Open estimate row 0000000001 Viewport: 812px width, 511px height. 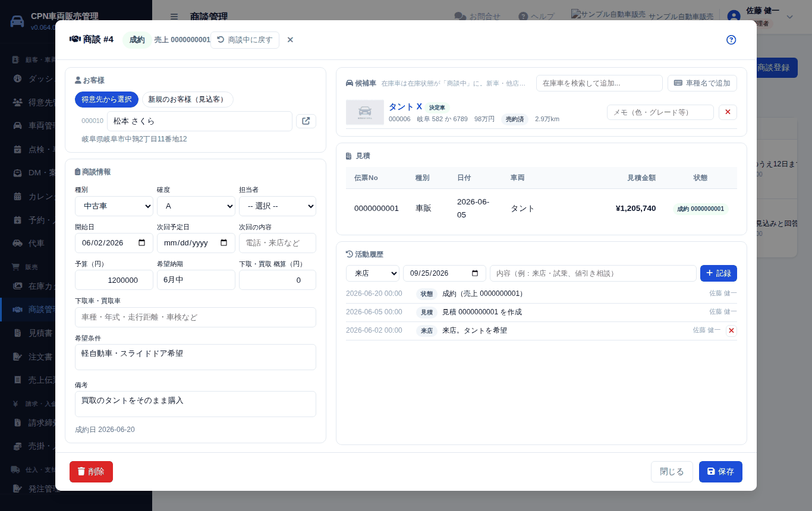pyautogui.click(x=542, y=209)
